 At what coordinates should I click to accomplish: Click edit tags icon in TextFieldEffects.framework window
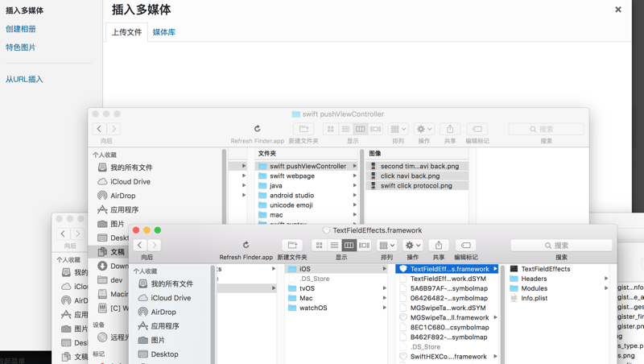[466, 246]
